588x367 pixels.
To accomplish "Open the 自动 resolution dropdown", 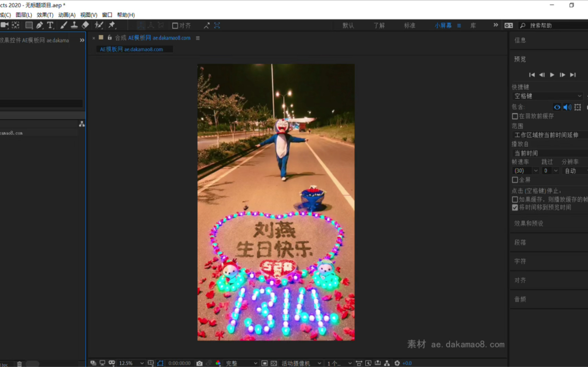I will (x=575, y=171).
